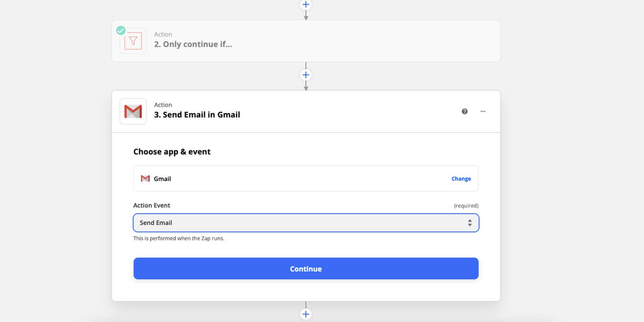Viewport: 644px width, 322px height.
Task: Click the orange filter funnel icon
Action: (133, 41)
